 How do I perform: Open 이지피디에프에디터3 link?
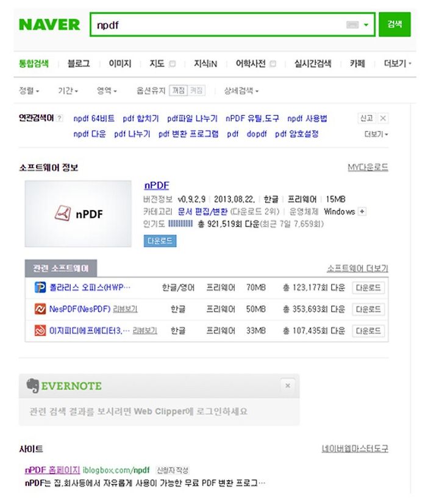pyautogui.click(x=89, y=331)
